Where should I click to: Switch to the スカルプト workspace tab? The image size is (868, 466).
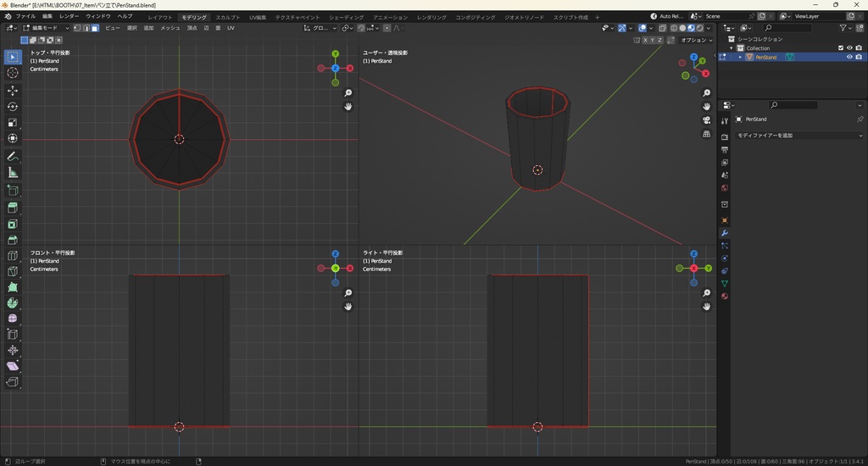tap(227, 17)
